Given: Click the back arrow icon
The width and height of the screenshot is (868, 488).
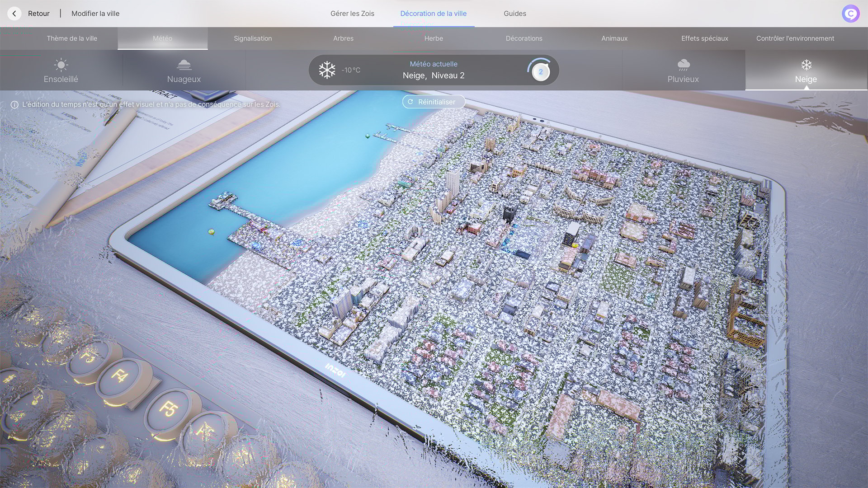Looking at the screenshot, I should pos(14,14).
